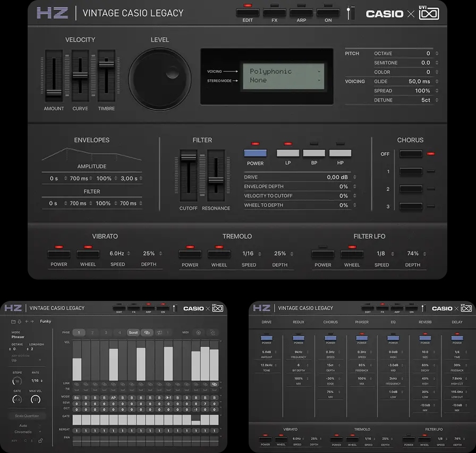Open the preset folder icon in arp panel
Viewport: 476px width, 453px height.
[13, 321]
